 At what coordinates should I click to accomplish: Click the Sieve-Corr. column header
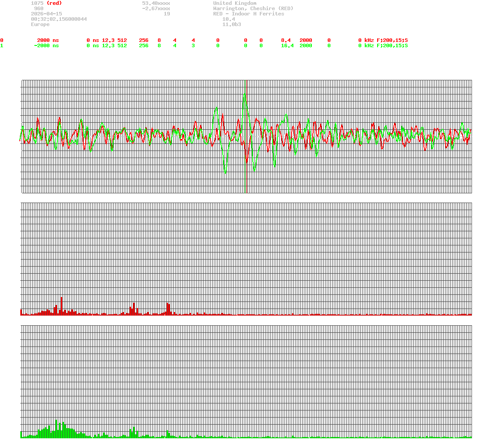41,35
